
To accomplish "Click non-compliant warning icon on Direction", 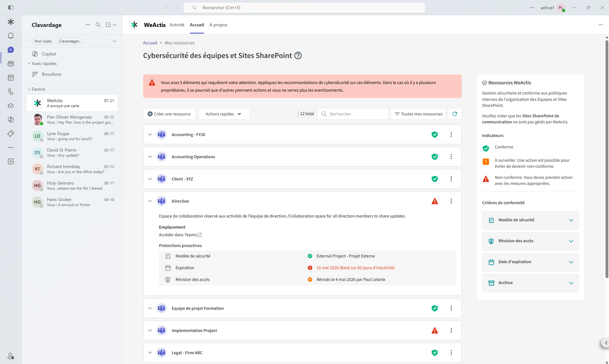I will pos(435,201).
